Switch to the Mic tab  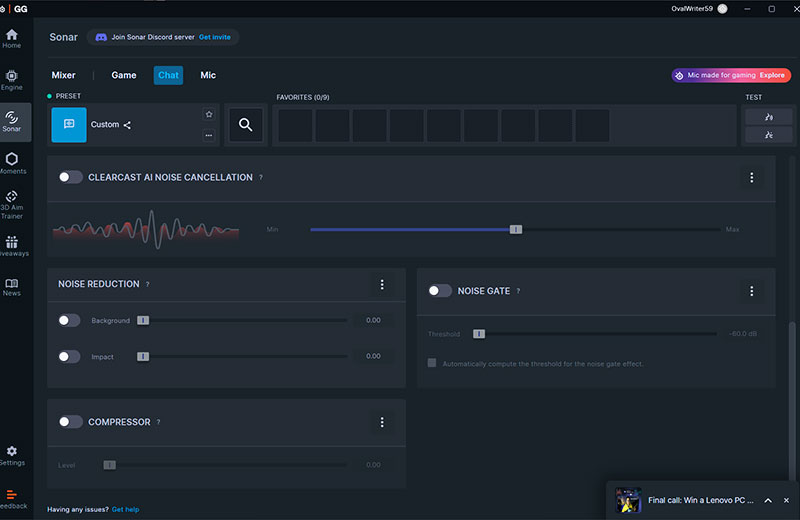click(x=208, y=75)
